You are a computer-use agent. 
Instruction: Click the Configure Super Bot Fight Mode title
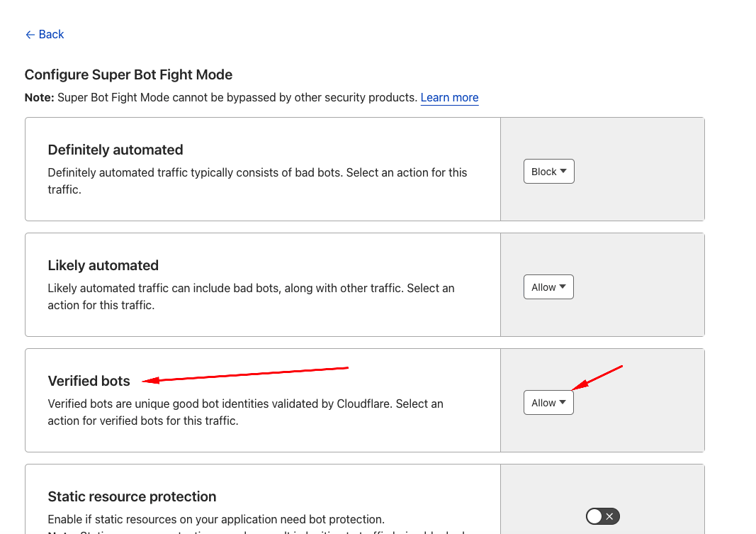coord(128,74)
